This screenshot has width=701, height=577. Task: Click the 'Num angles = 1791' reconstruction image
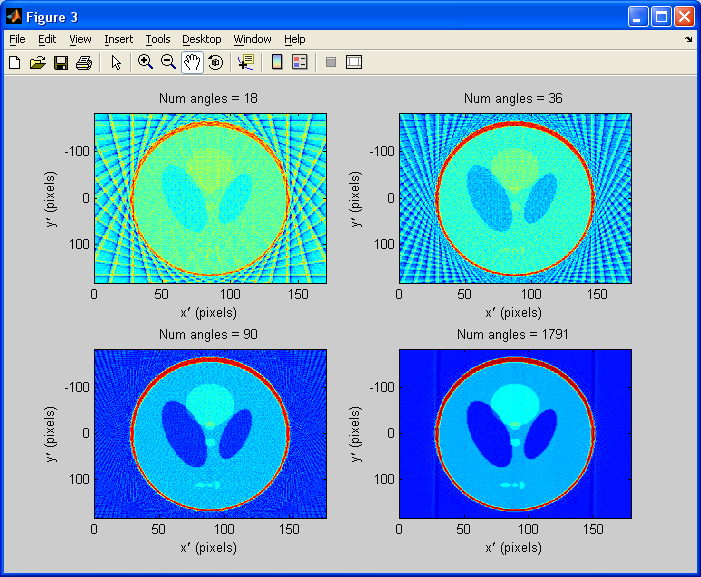pyautogui.click(x=515, y=434)
